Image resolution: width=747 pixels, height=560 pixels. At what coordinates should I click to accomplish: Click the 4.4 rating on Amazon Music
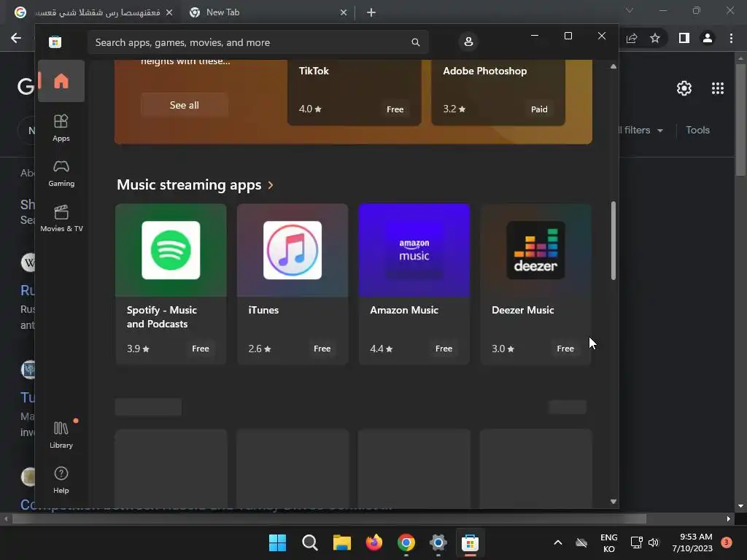coord(381,349)
